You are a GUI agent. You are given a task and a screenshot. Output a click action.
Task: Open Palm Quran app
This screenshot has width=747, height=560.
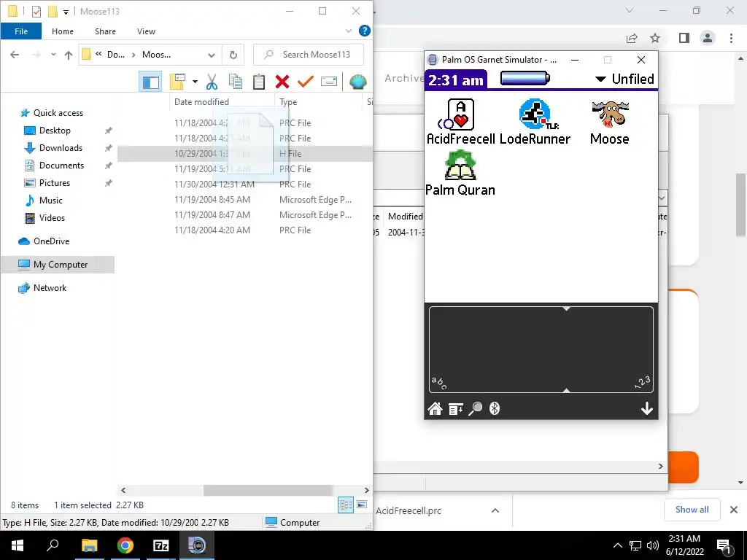[x=460, y=172]
